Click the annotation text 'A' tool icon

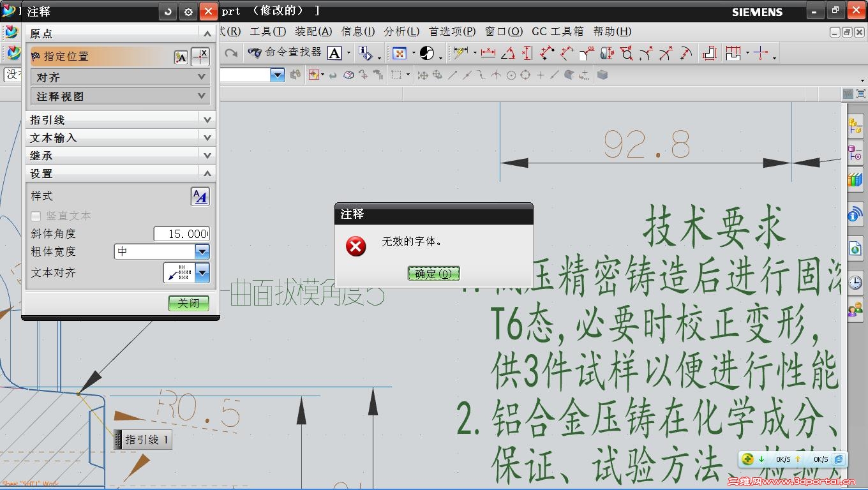click(334, 53)
